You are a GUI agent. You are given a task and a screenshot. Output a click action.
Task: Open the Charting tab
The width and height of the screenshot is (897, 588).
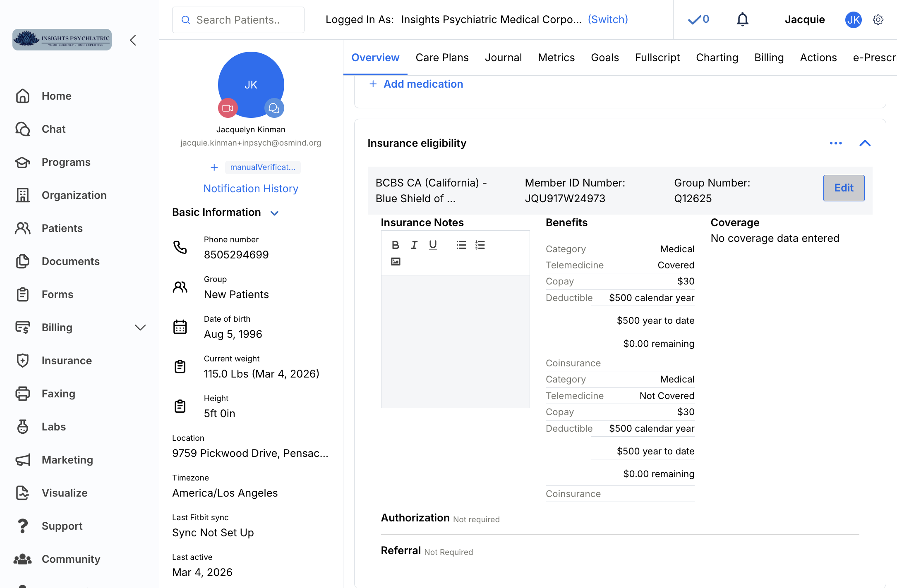(x=717, y=57)
